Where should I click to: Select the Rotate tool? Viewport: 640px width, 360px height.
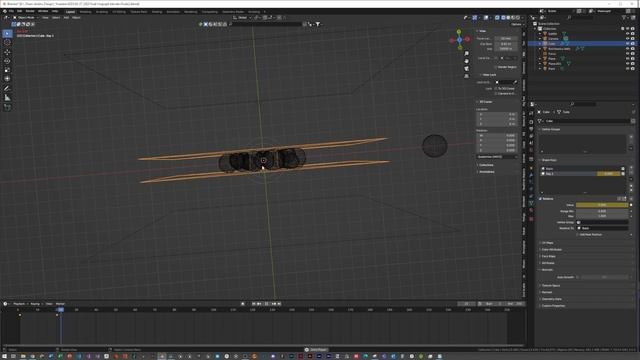coord(7,61)
